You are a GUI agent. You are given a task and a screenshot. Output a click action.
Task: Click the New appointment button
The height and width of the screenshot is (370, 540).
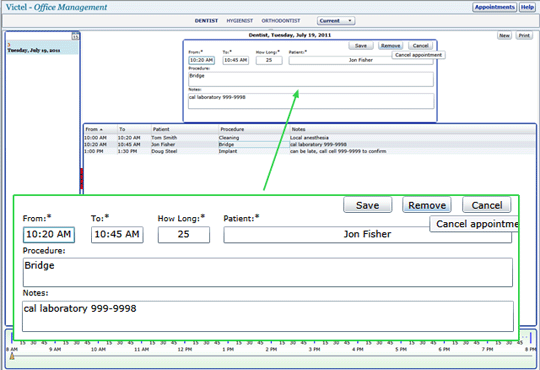504,35
